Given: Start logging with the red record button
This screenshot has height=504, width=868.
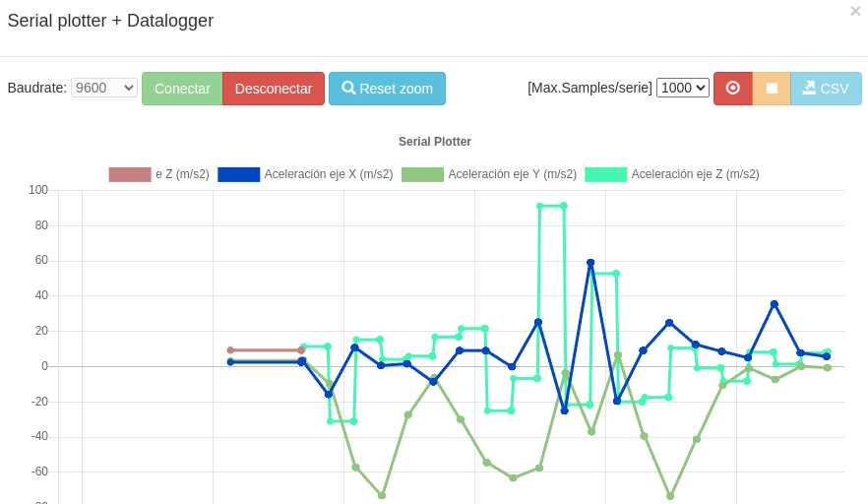Looking at the screenshot, I should 732,89.
